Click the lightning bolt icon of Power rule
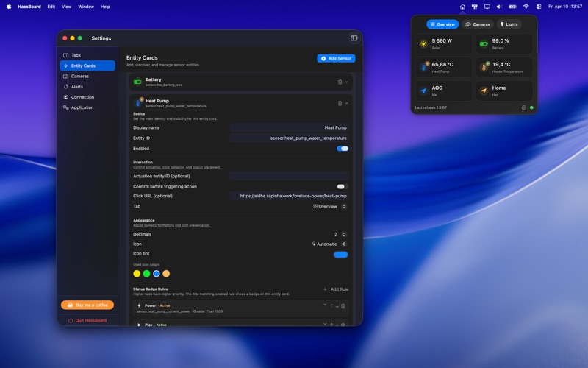Screen dimensions: 588x368 (139, 305)
